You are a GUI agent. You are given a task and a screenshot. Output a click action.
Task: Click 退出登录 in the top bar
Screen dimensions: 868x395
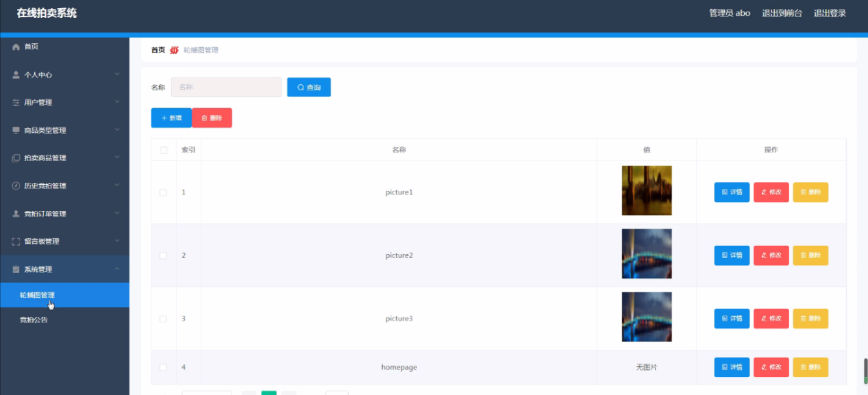pos(830,13)
